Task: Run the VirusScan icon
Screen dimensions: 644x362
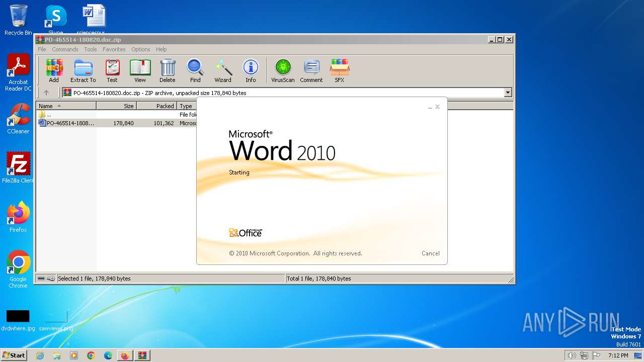Action: (283, 70)
